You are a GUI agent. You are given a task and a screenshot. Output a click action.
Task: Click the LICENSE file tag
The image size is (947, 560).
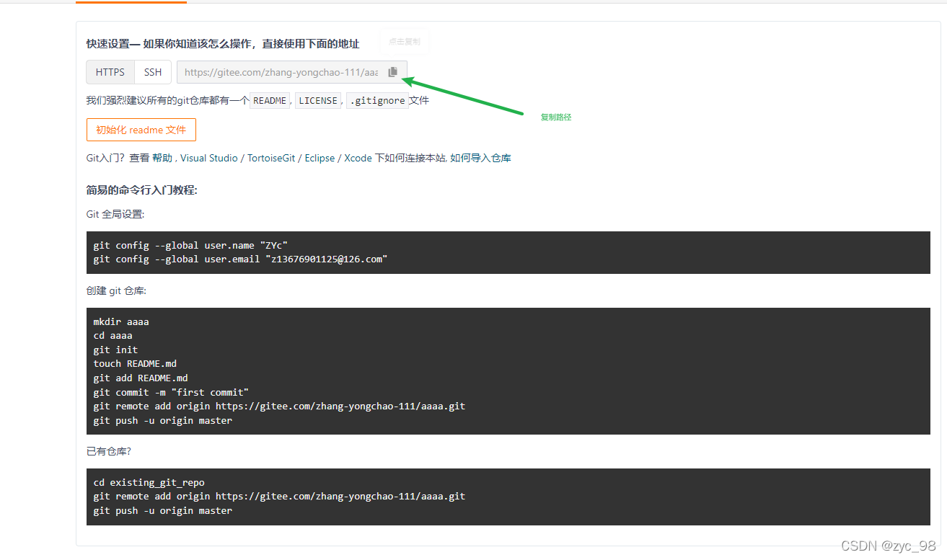click(318, 101)
